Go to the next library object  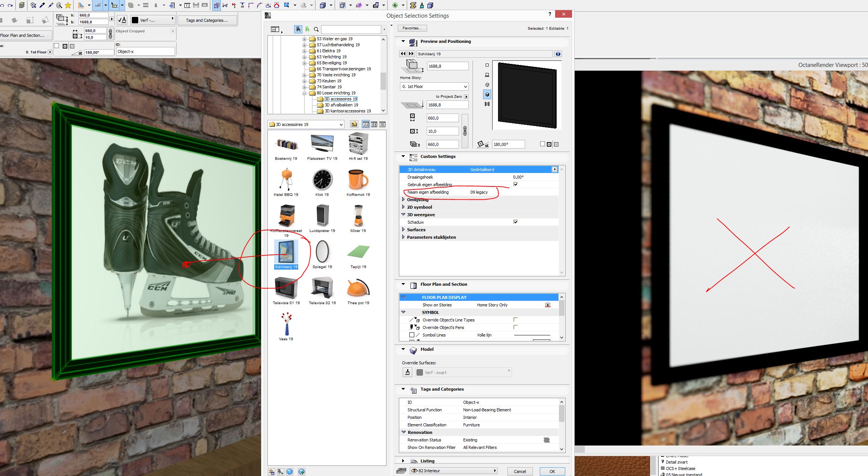pyautogui.click(x=411, y=54)
